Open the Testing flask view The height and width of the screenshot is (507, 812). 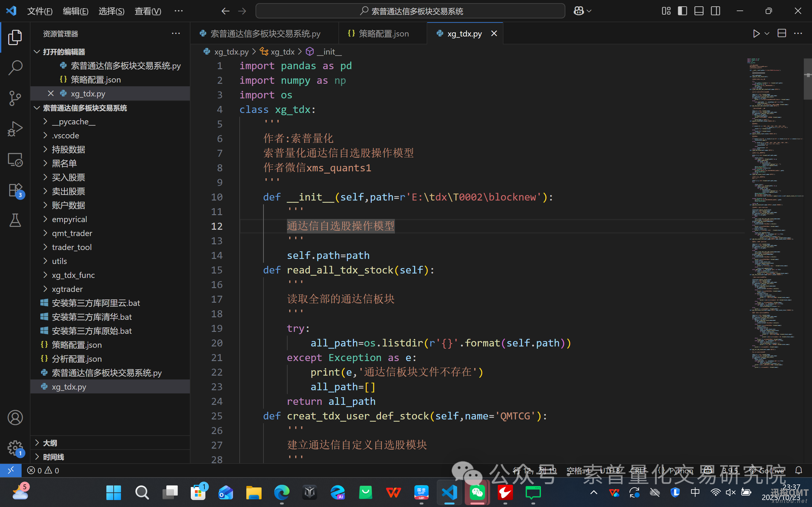15,220
